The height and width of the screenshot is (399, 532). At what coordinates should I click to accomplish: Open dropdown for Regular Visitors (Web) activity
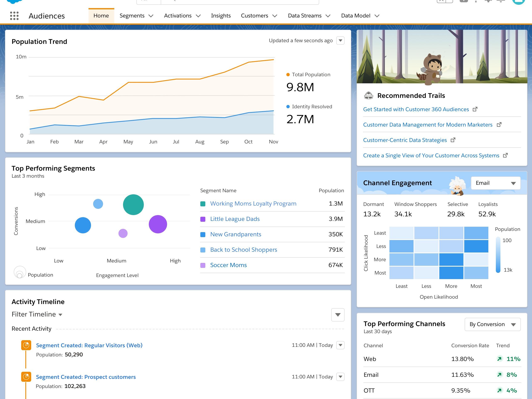(340, 345)
